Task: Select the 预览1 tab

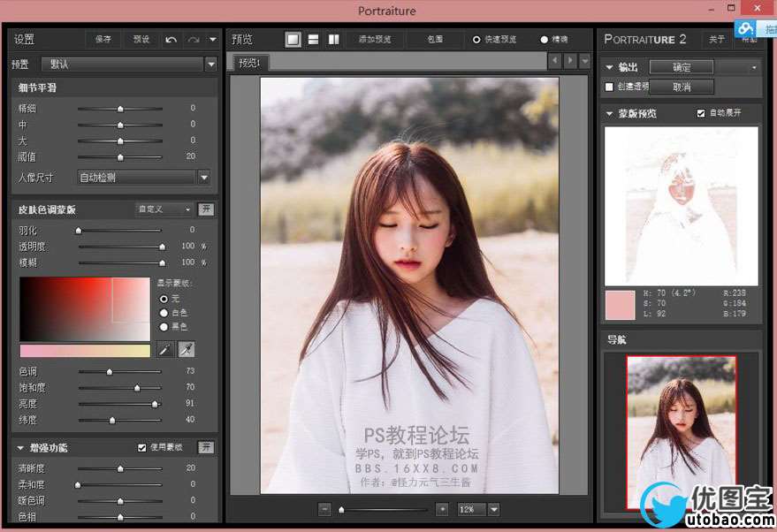Action: (250, 63)
